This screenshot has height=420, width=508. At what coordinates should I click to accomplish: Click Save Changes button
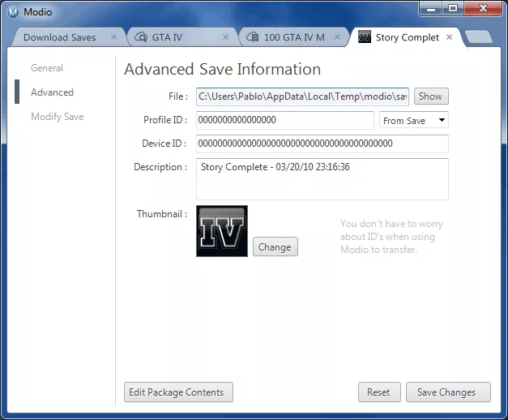[x=448, y=392]
